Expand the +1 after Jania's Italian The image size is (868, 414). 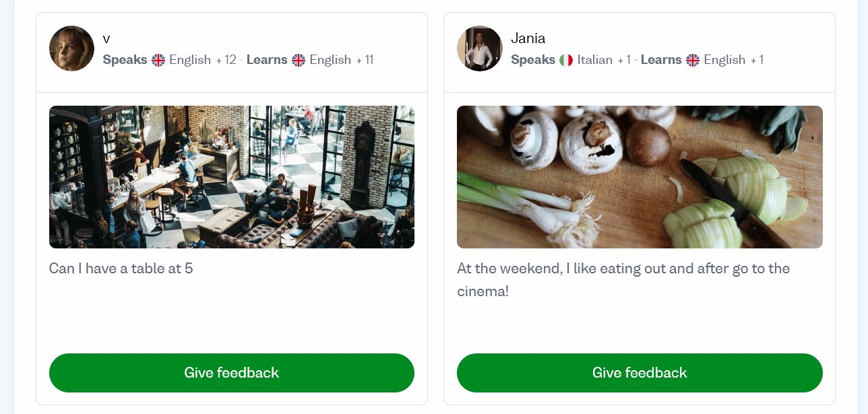[623, 60]
